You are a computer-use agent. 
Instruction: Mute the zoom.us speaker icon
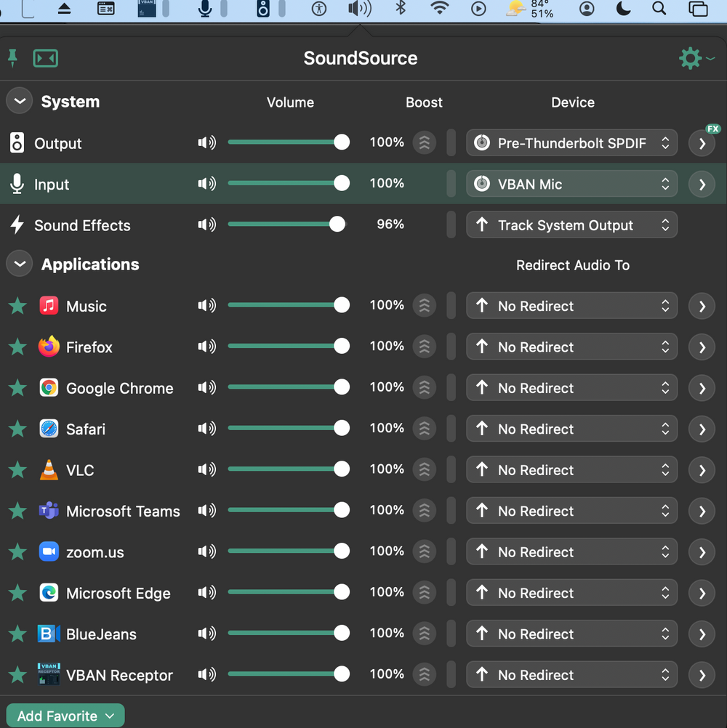(x=206, y=552)
